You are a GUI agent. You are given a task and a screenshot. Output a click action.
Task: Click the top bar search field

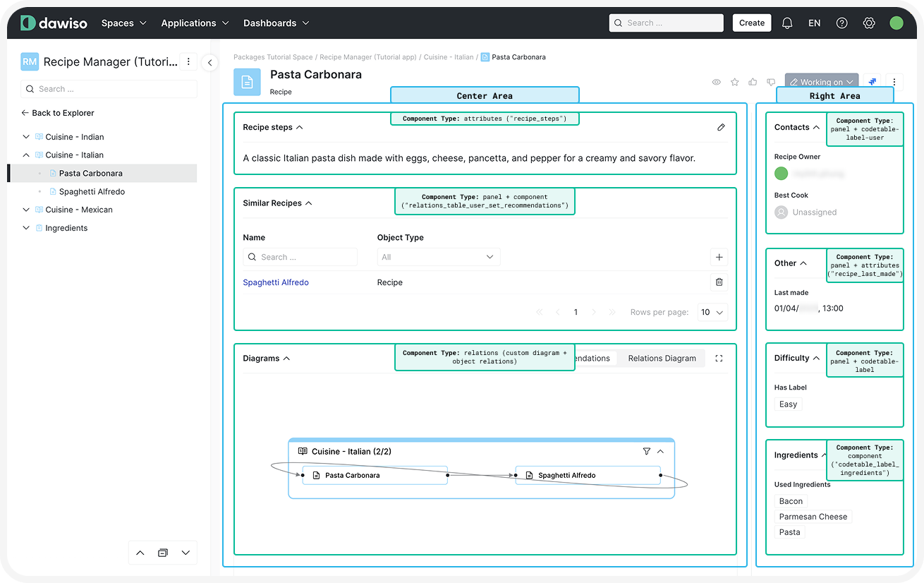tap(666, 23)
